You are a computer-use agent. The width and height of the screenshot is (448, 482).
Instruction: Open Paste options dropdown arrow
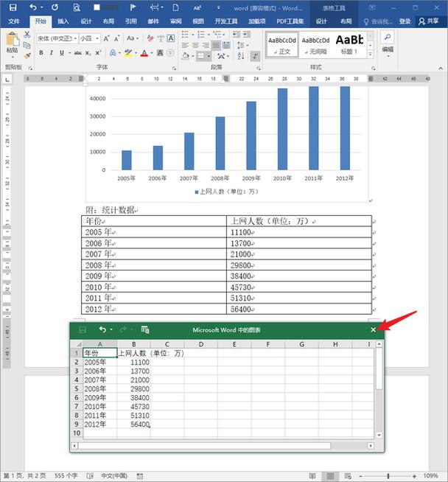click(13, 57)
